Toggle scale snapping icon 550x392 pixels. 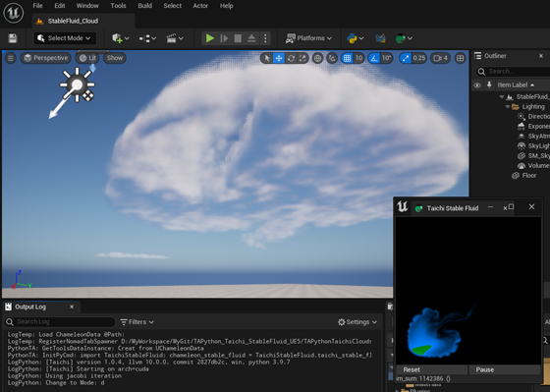coord(405,58)
